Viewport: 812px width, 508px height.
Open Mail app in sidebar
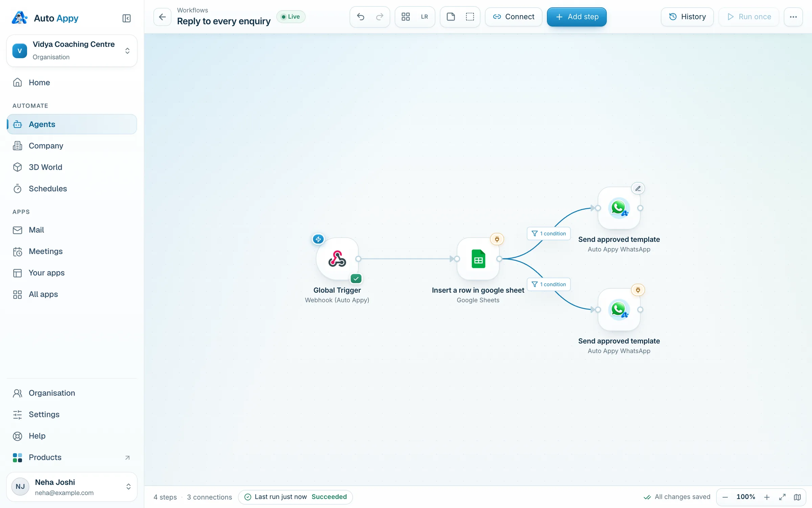coord(72,230)
